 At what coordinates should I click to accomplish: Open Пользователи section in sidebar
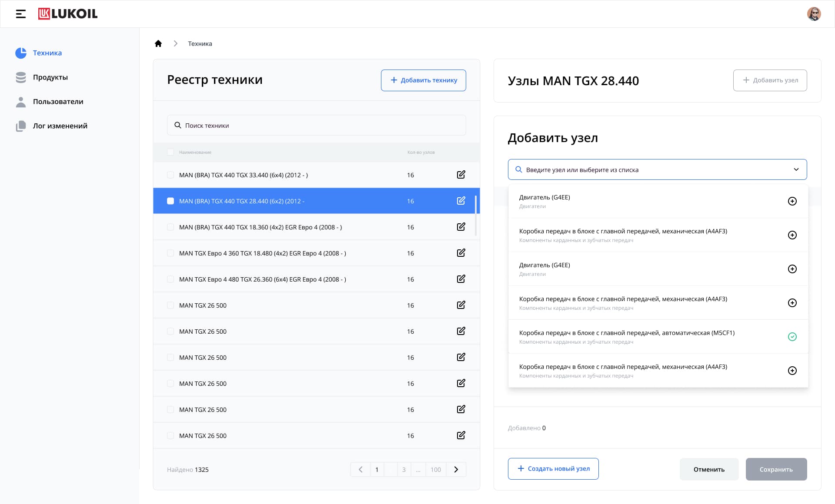click(49, 102)
